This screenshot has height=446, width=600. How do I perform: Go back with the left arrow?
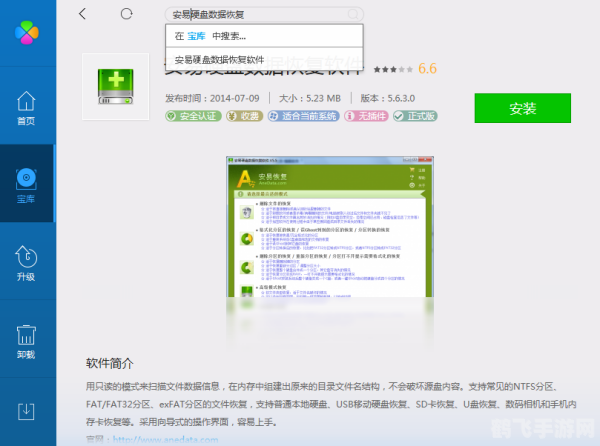click(82, 14)
